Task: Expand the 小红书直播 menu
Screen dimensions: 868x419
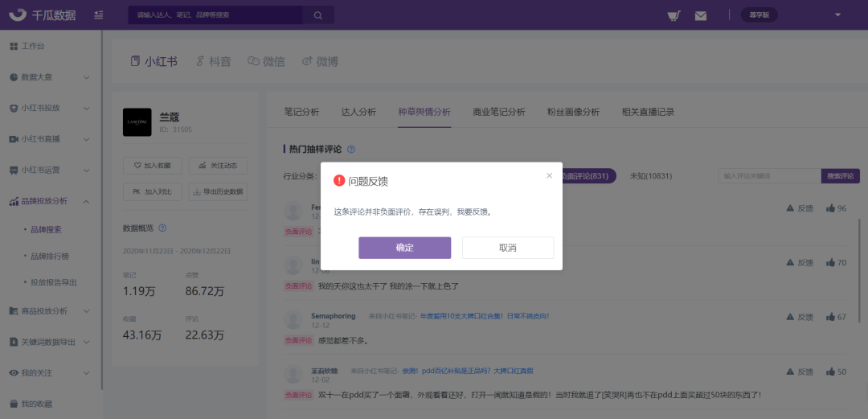Action: pos(51,139)
